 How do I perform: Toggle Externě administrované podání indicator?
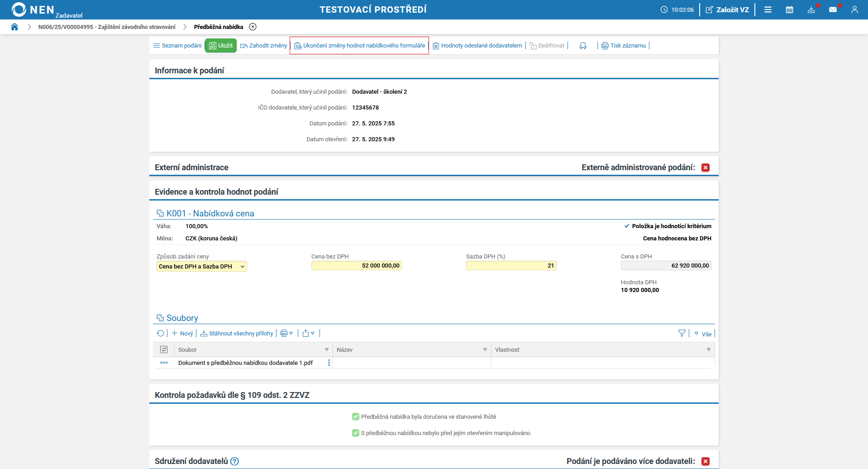[705, 167]
